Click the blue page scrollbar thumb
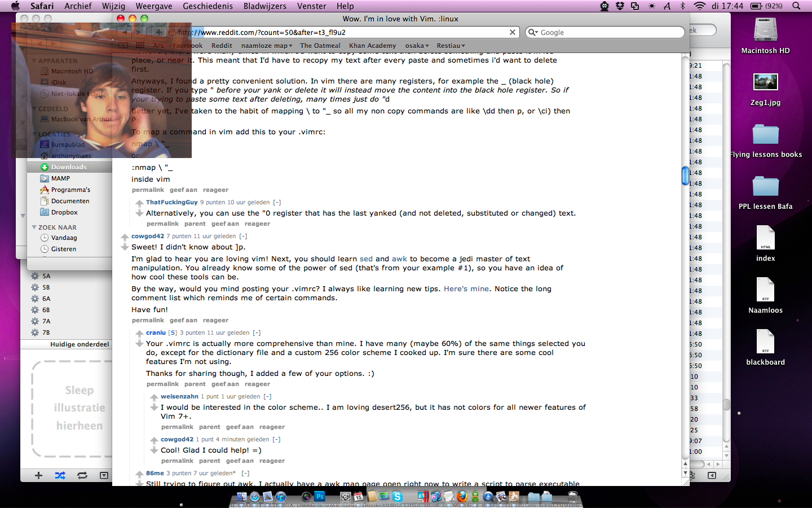 685,176
